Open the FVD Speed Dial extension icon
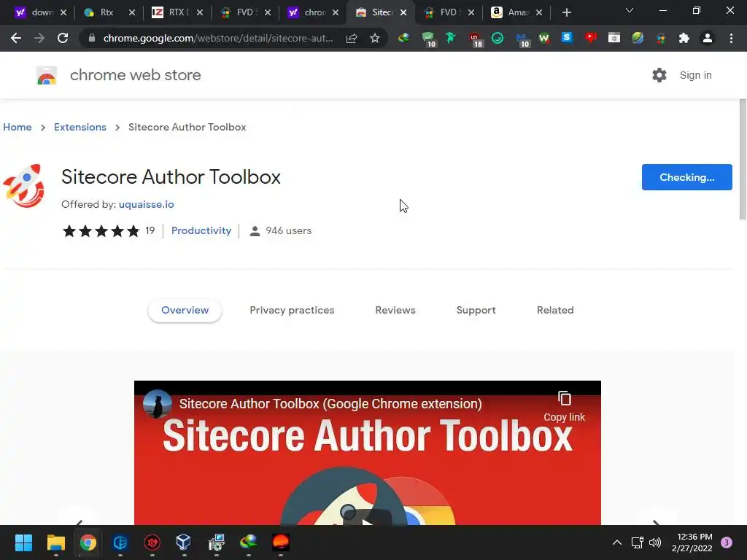 (661, 38)
